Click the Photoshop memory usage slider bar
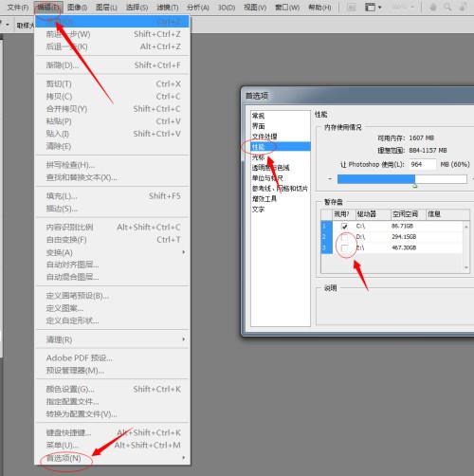Image resolution: width=474 pixels, height=476 pixels. [402, 179]
